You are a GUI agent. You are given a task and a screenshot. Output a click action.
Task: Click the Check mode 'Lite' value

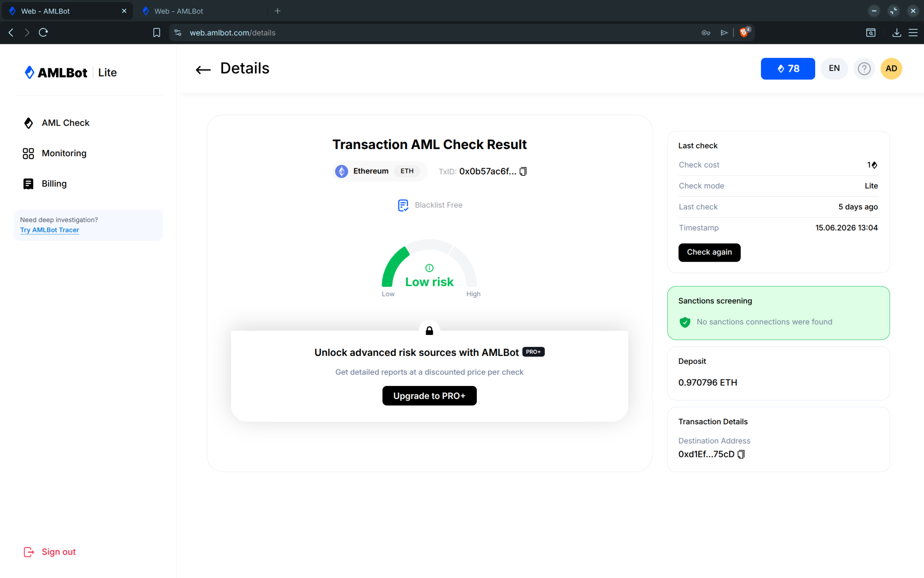(871, 186)
